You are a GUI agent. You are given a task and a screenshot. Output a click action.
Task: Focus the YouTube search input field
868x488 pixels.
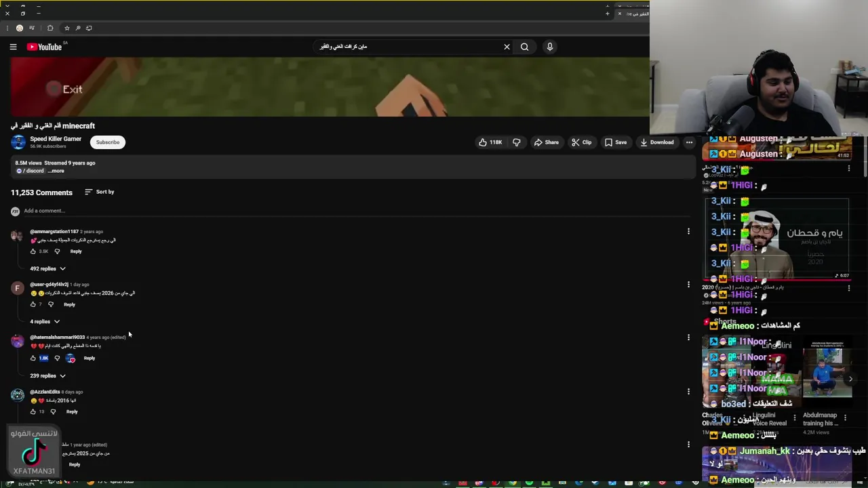point(407,47)
